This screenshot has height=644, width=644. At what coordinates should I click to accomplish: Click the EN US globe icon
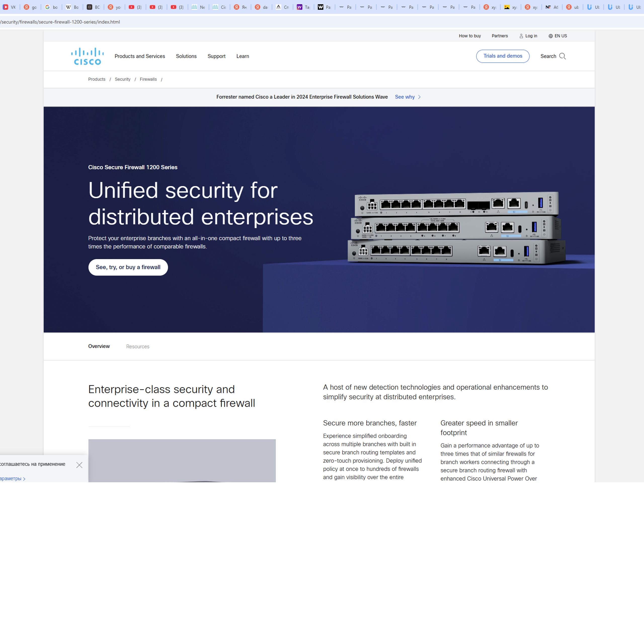[550, 36]
